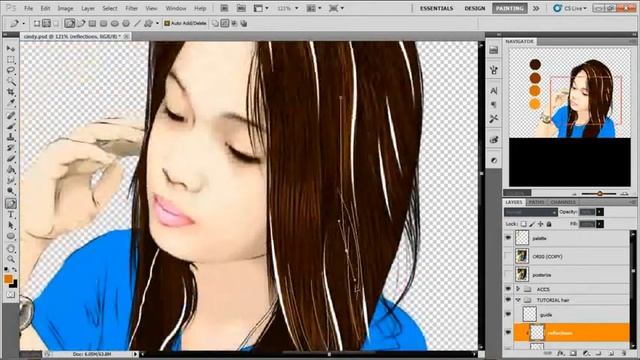Viewport: 640px width, 360px height.
Task: Open the Layer menu
Action: pyautogui.click(x=88, y=8)
